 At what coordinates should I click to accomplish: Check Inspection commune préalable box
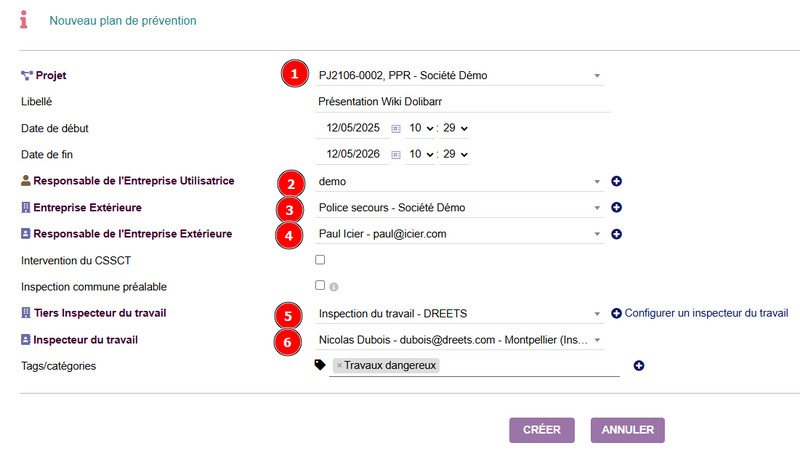320,285
